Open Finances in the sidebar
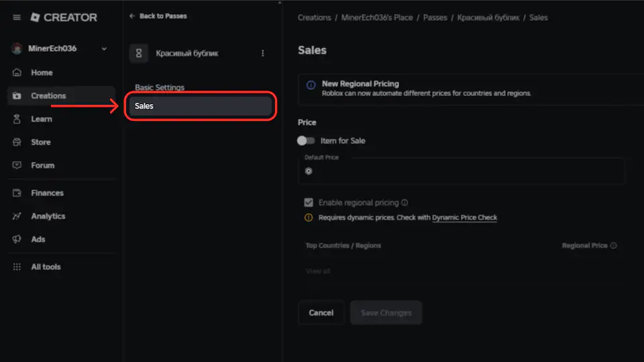Viewport: 644px width, 362px height. tap(47, 193)
